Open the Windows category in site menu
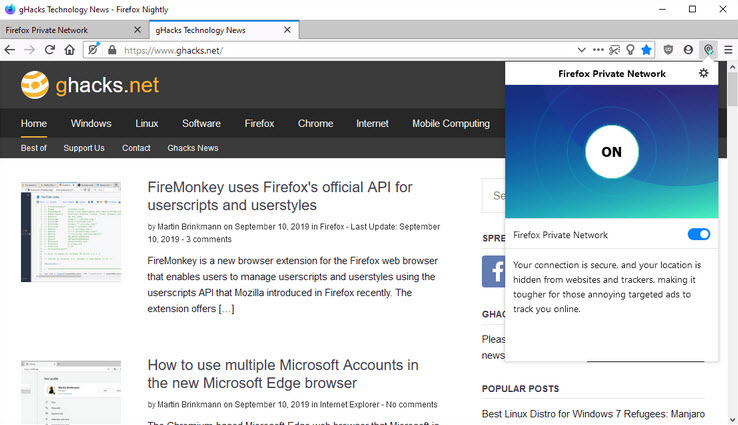 coord(91,123)
